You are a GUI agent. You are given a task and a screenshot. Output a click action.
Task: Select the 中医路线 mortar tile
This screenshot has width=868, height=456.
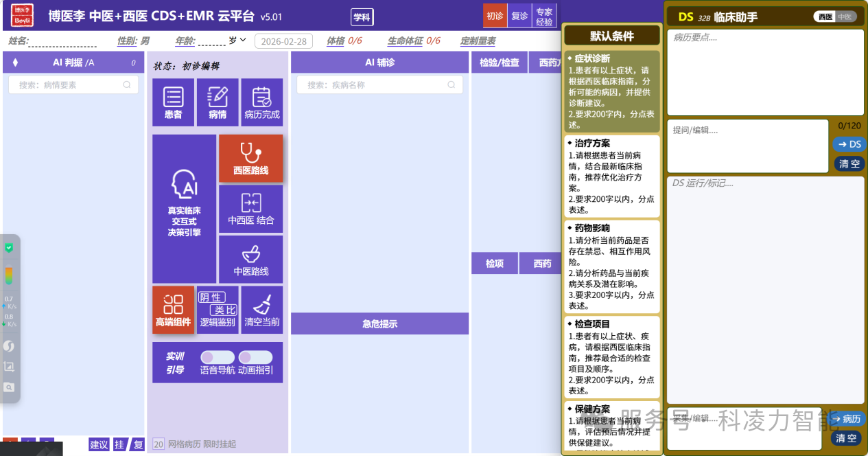point(250,260)
